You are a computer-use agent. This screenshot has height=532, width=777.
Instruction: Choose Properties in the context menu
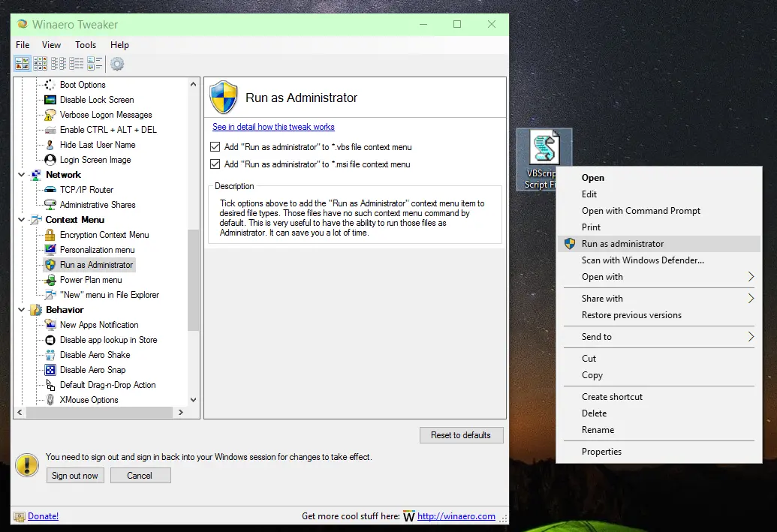(x=659, y=452)
